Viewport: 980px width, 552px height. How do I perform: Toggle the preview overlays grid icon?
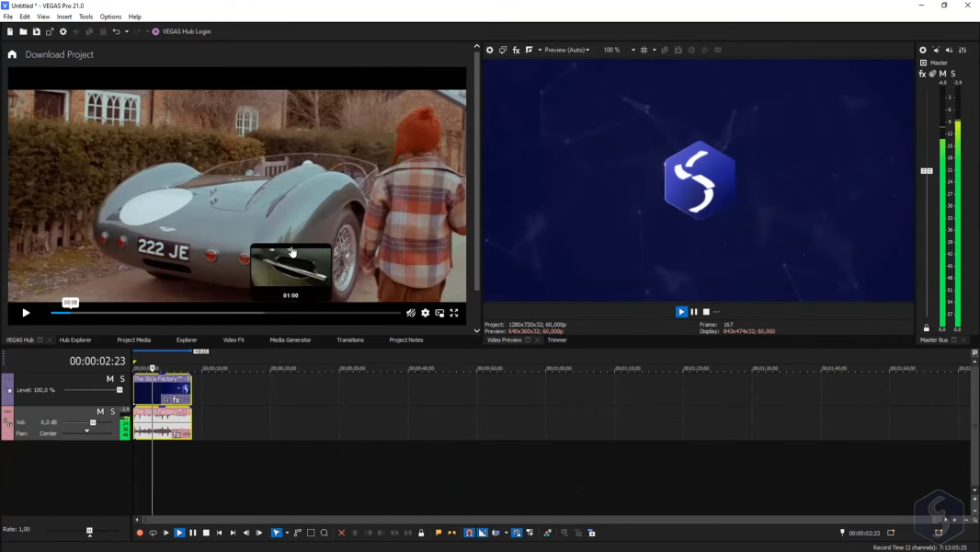pos(644,50)
